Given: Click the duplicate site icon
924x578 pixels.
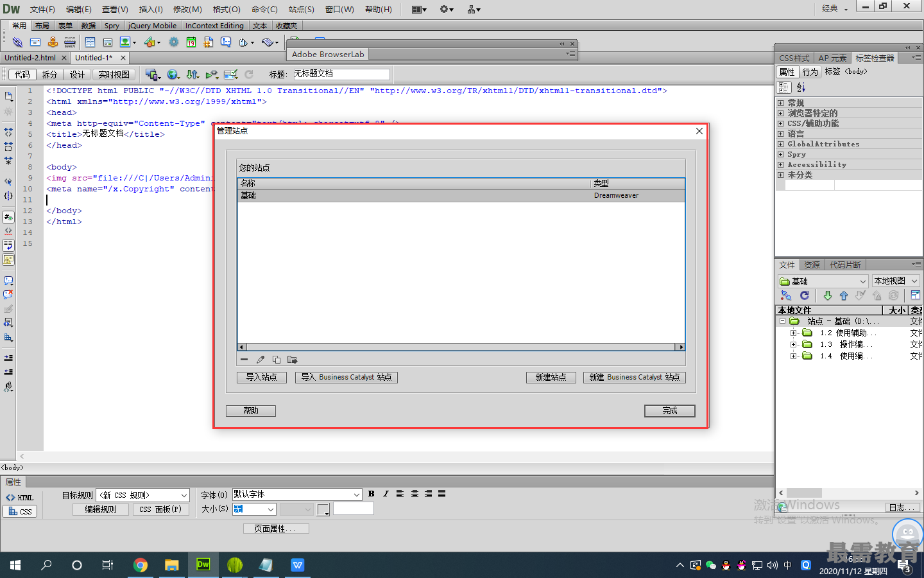Looking at the screenshot, I should [277, 360].
